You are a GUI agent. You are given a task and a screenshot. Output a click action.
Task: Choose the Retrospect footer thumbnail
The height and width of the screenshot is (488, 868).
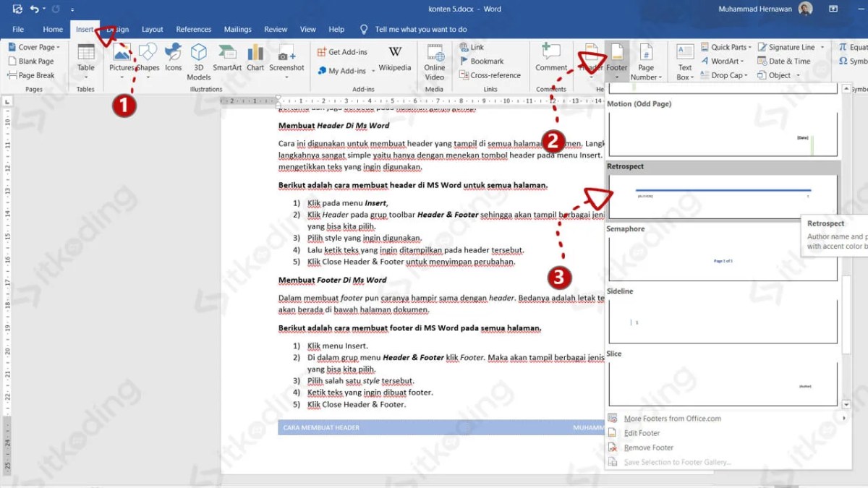[x=723, y=196]
